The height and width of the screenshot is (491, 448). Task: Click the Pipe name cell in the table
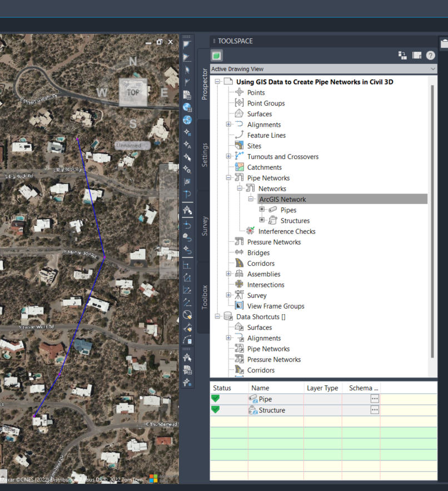(x=276, y=399)
